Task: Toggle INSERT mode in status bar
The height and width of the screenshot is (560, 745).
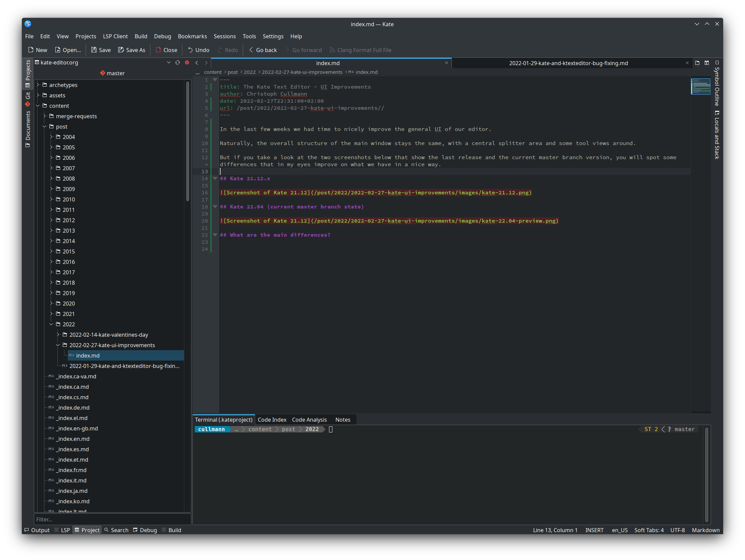Action: tap(594, 530)
